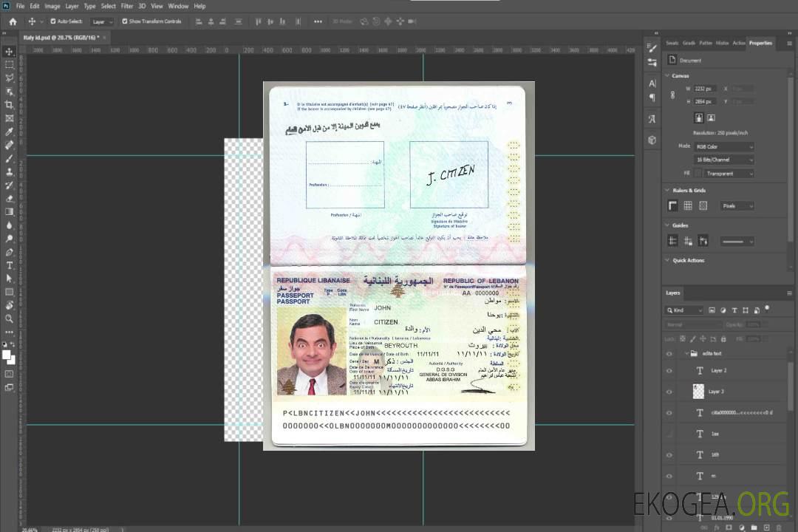Hide the 'edita text' group layer

(669, 354)
